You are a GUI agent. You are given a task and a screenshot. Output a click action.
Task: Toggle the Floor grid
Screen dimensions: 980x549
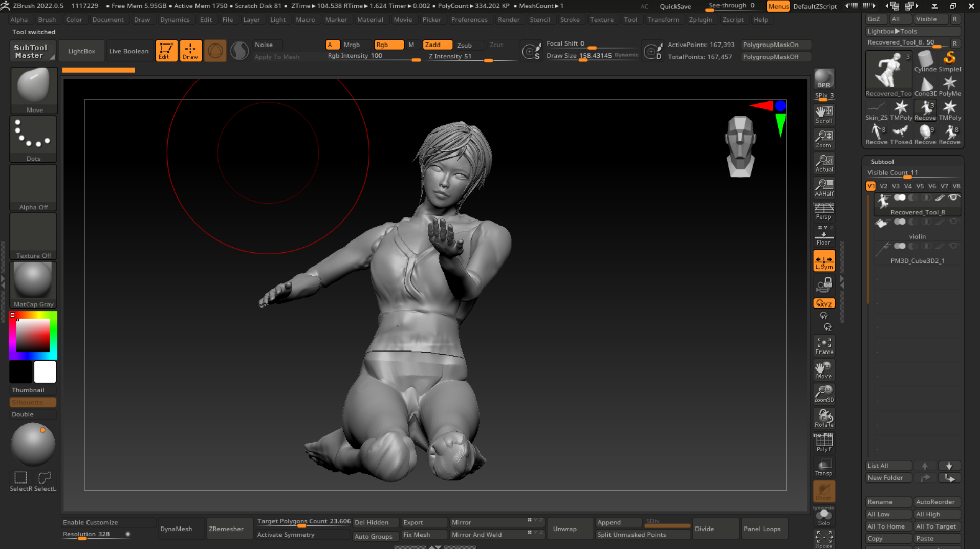823,236
